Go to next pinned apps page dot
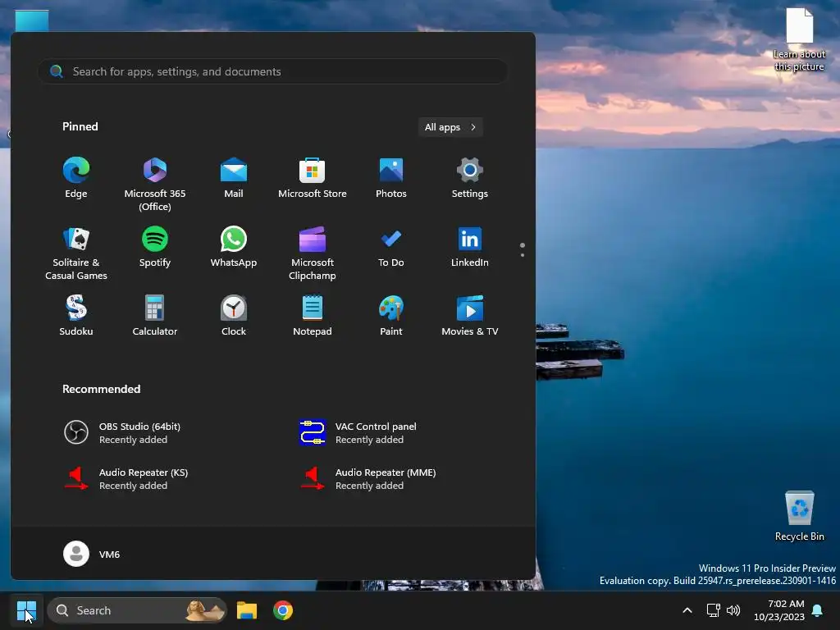 (x=523, y=255)
